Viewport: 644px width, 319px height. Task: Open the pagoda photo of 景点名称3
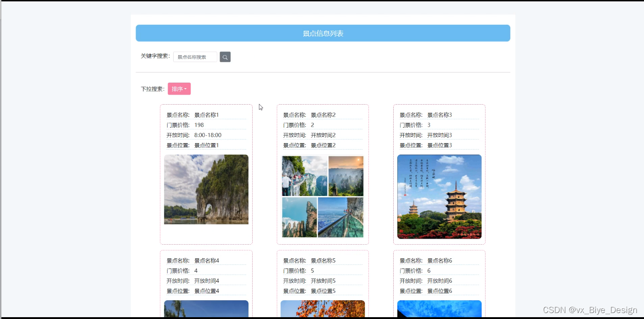click(440, 197)
